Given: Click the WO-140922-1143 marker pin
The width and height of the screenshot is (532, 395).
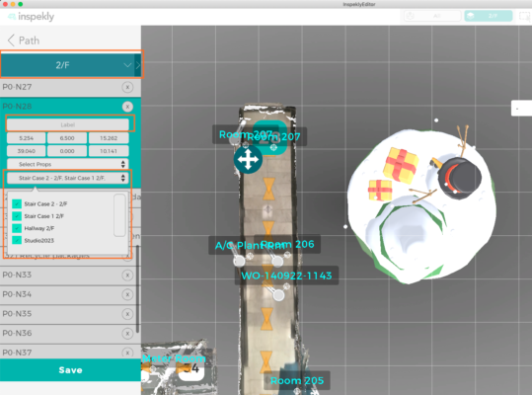Looking at the screenshot, I should click(x=278, y=295).
